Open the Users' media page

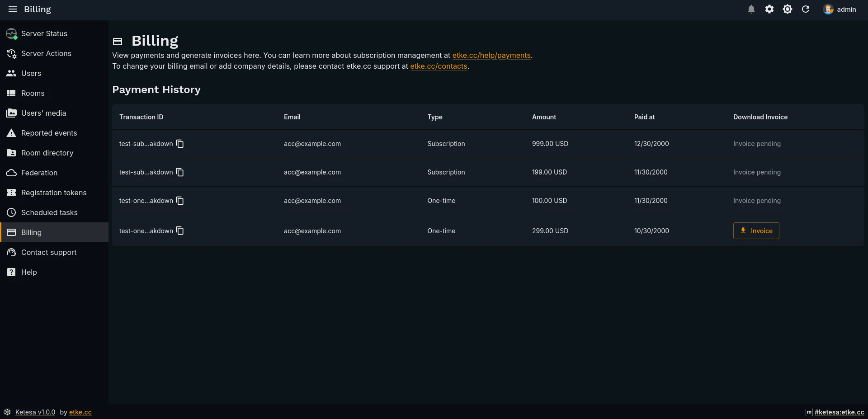pyautogui.click(x=54, y=113)
